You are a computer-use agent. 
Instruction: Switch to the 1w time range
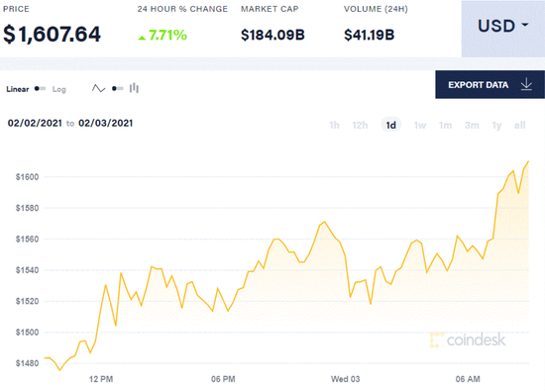click(x=420, y=125)
